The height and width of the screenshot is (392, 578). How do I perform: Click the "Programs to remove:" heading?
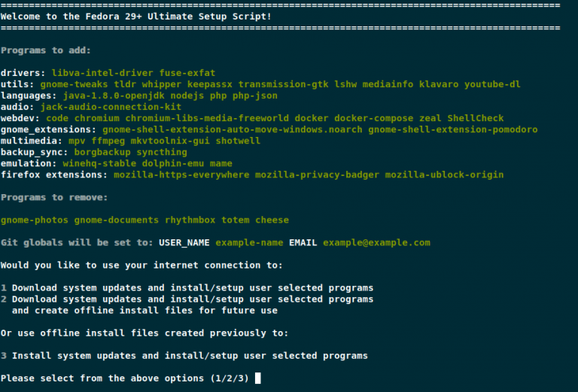(54, 197)
